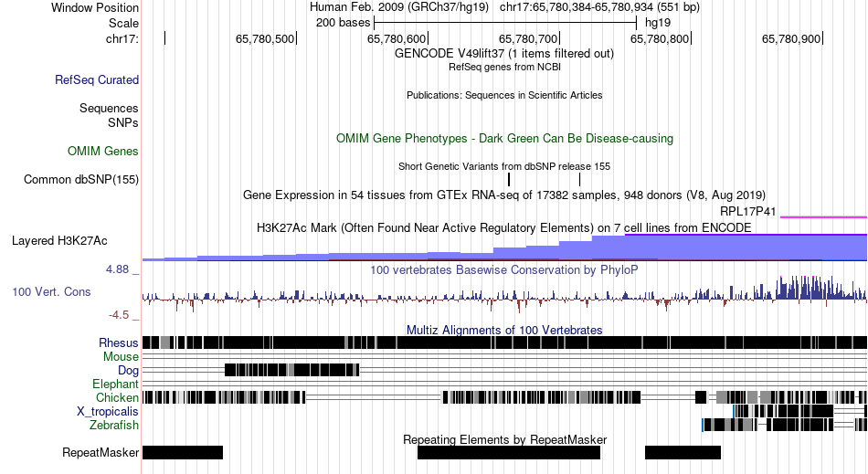Select the Rhesus alignment row label
Screen dimensions: 868x474
pos(119,342)
